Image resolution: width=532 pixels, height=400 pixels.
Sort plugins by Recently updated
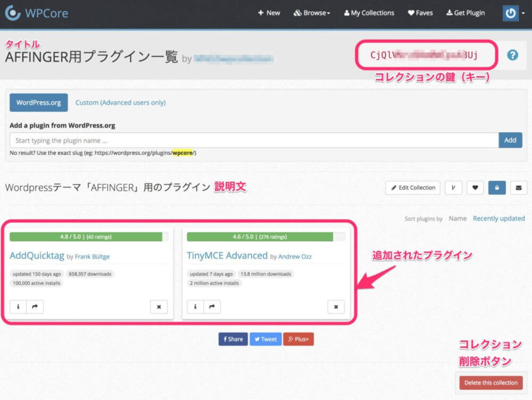pos(499,219)
